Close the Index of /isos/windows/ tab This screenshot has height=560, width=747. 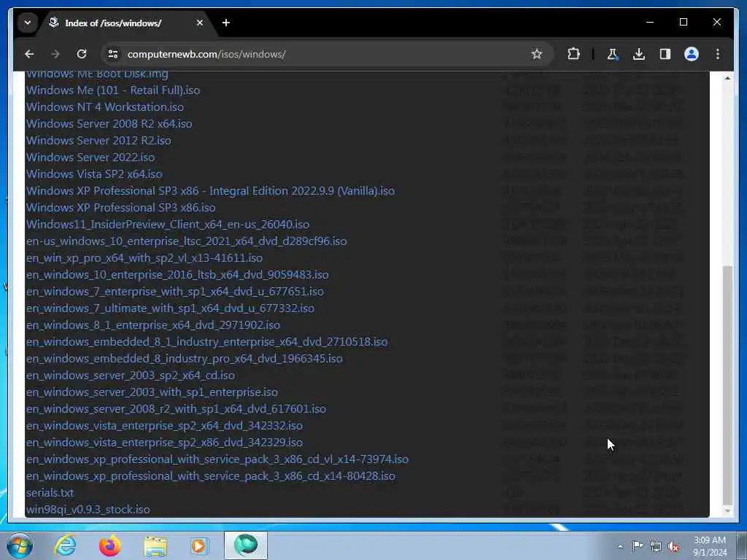200,23
